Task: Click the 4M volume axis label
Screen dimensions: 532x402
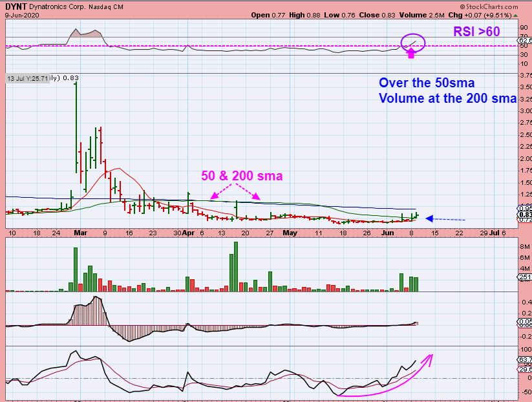Action: coord(524,268)
